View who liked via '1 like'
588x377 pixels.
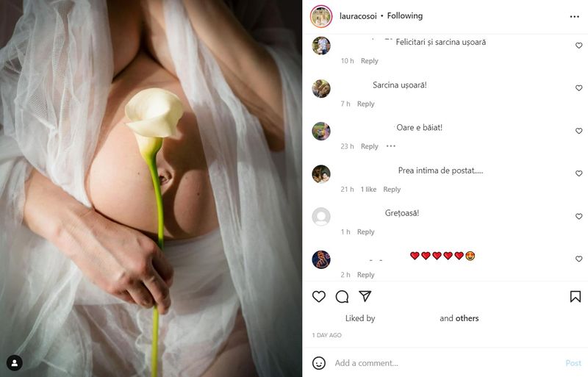(x=368, y=190)
